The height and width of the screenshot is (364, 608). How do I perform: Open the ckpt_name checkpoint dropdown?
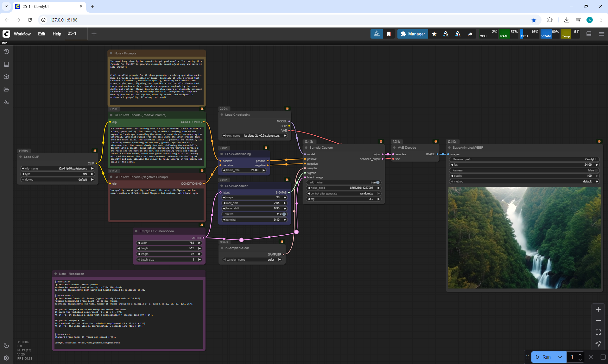255,136
